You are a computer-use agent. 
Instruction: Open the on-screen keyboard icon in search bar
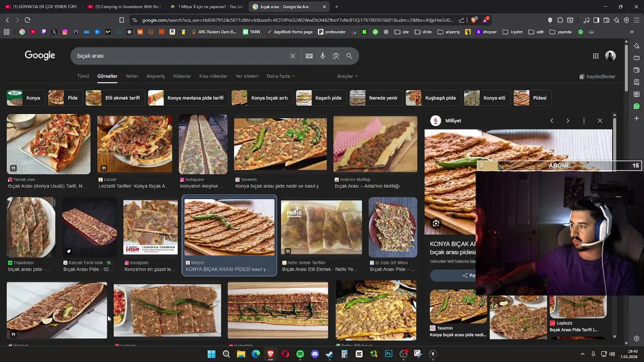pyautogui.click(x=309, y=56)
